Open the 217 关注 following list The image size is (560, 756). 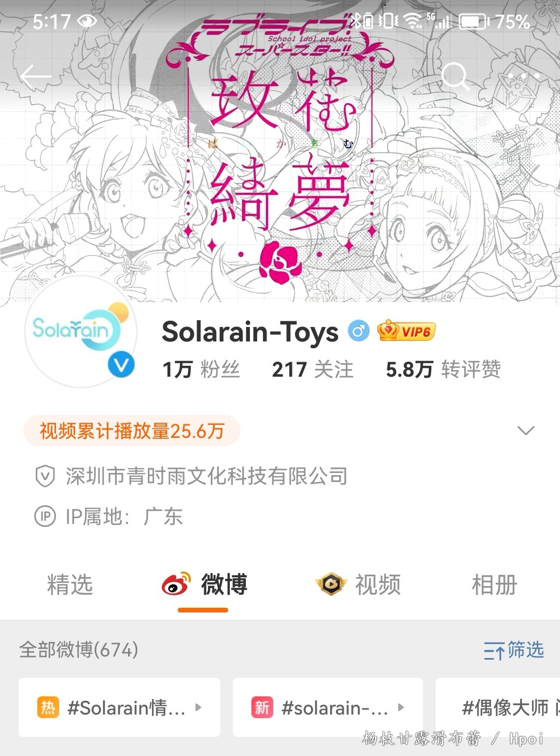click(313, 369)
